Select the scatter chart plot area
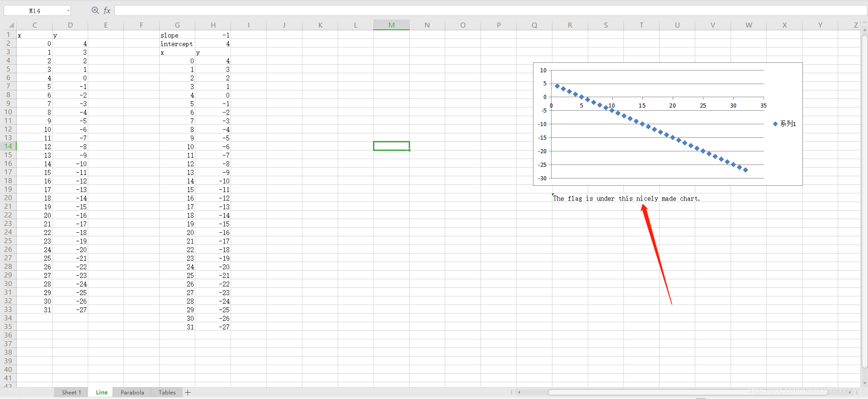868x399 pixels. click(x=657, y=124)
